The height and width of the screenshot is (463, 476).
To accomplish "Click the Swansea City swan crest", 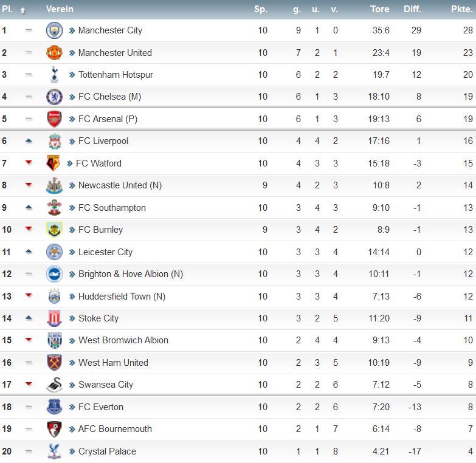I will (x=54, y=385).
